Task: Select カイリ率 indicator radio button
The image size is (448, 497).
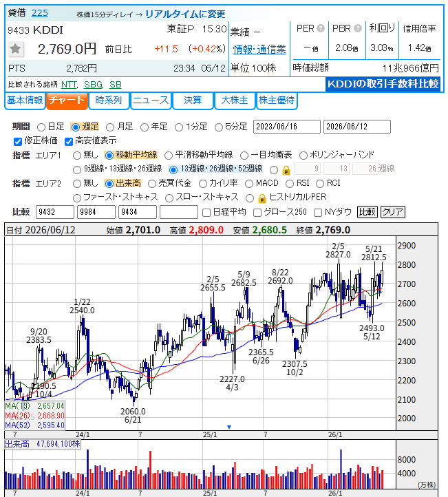Action: (203, 184)
